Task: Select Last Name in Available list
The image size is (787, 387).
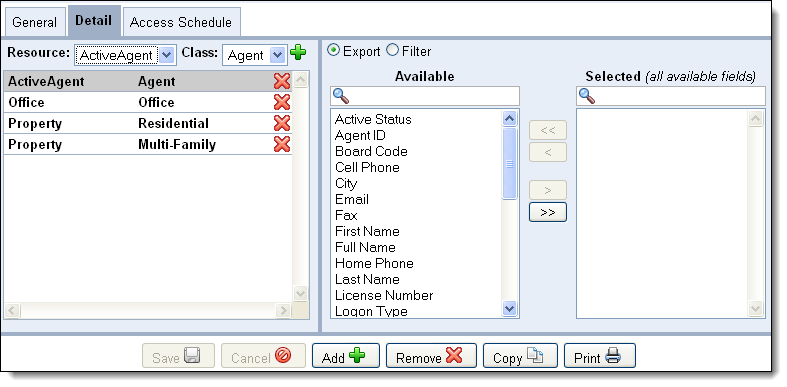Action: tap(367, 280)
